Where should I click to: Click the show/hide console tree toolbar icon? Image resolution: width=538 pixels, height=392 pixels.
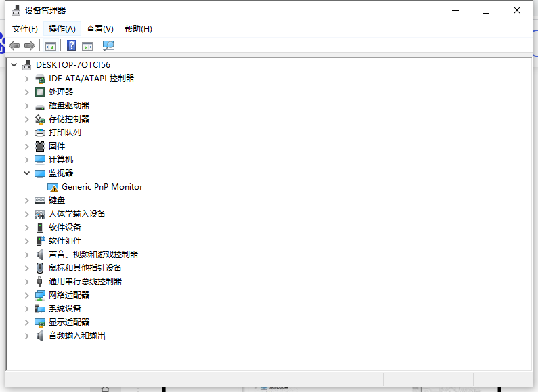51,45
